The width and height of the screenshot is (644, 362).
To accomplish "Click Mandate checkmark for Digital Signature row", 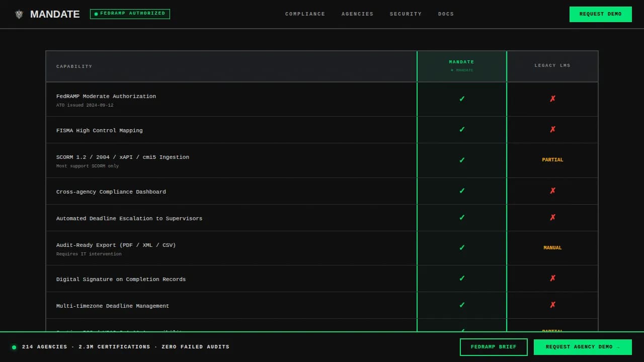I will tap(462, 279).
